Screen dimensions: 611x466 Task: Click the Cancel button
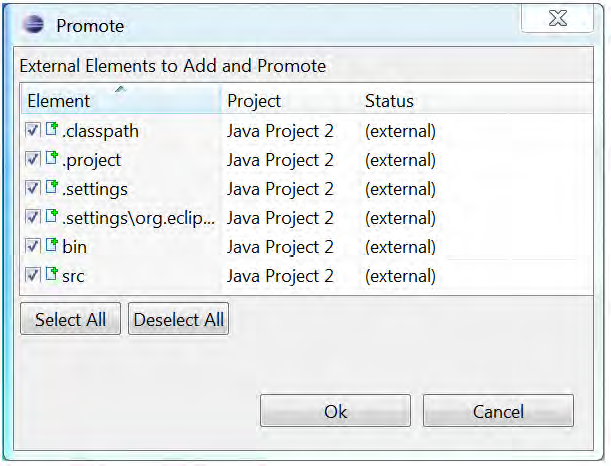[x=498, y=411]
